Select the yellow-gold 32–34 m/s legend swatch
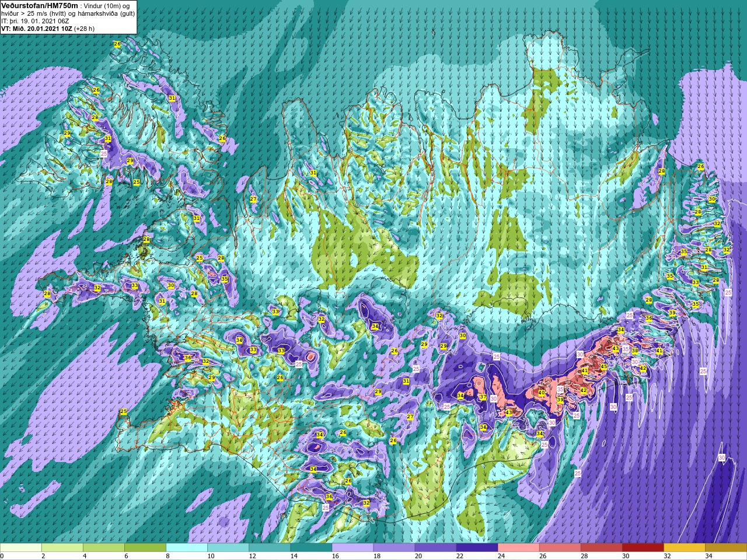This screenshot has height=560, width=747. (x=684, y=548)
